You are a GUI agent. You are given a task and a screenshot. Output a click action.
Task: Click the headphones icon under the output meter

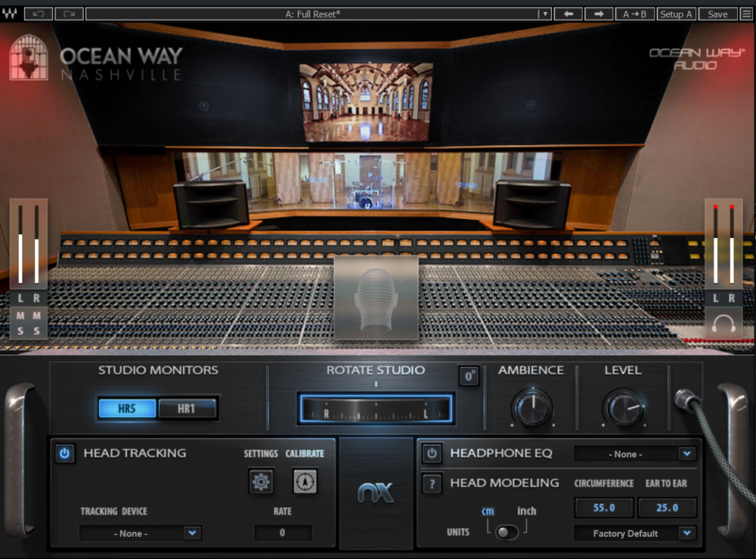tap(723, 324)
